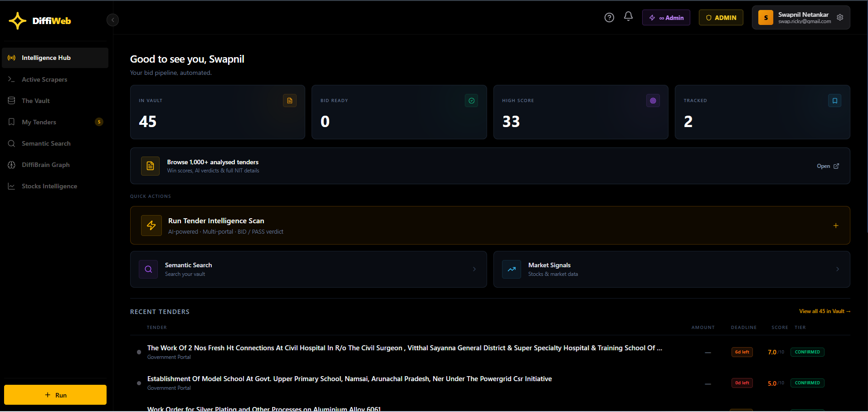This screenshot has width=868, height=412.
Task: Click the My Tenders count badge 5
Action: [x=99, y=122]
